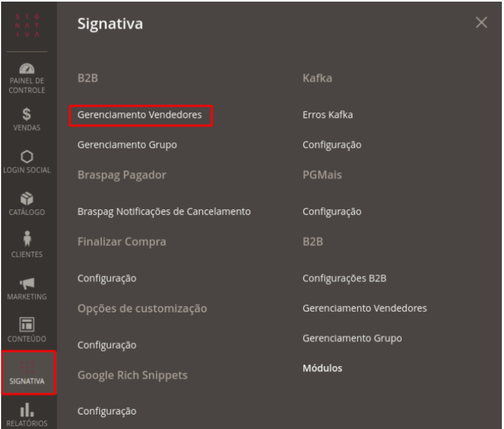Click Configuração under Opções de customização
Image resolution: width=504 pixels, height=429 pixels.
(x=107, y=344)
